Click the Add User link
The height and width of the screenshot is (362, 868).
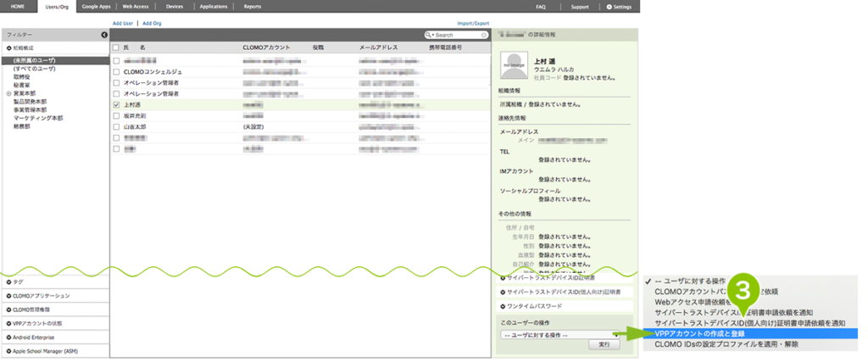[x=123, y=24]
